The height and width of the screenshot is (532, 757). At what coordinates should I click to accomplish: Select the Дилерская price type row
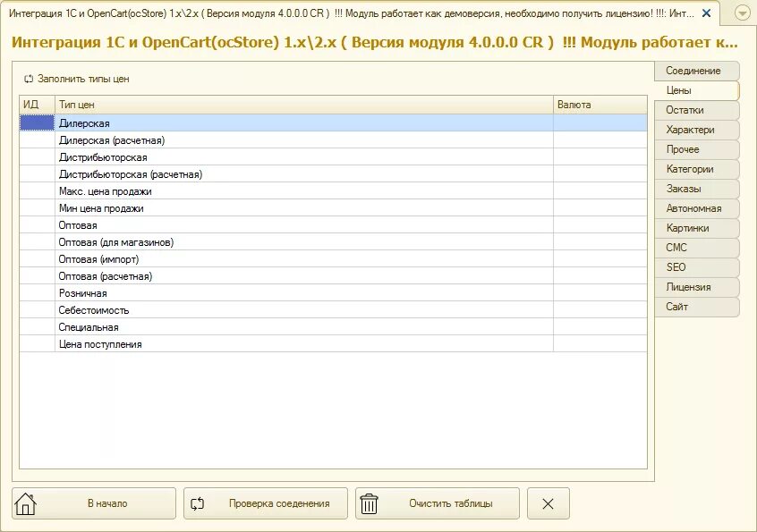[x=333, y=123]
